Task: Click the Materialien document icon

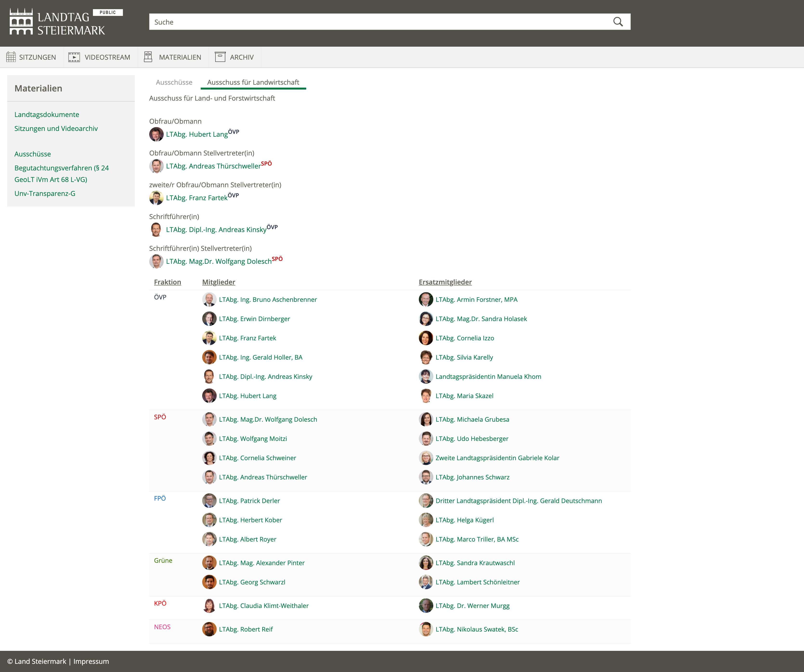Action: coord(148,57)
